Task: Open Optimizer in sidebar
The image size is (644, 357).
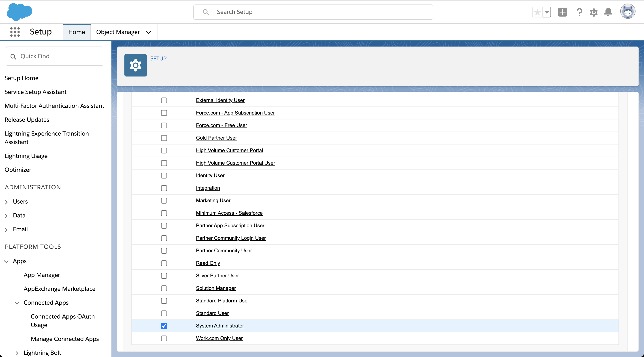Action: coord(18,170)
